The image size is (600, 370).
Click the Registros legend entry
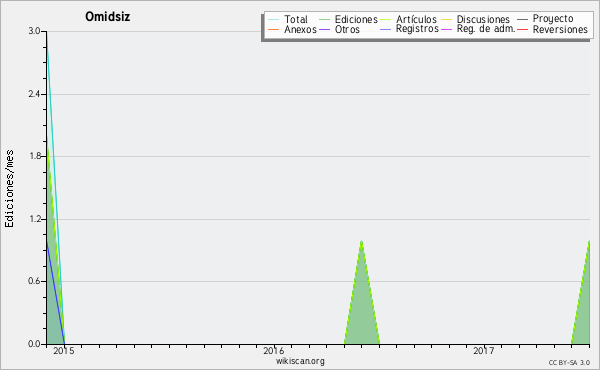tap(409, 29)
